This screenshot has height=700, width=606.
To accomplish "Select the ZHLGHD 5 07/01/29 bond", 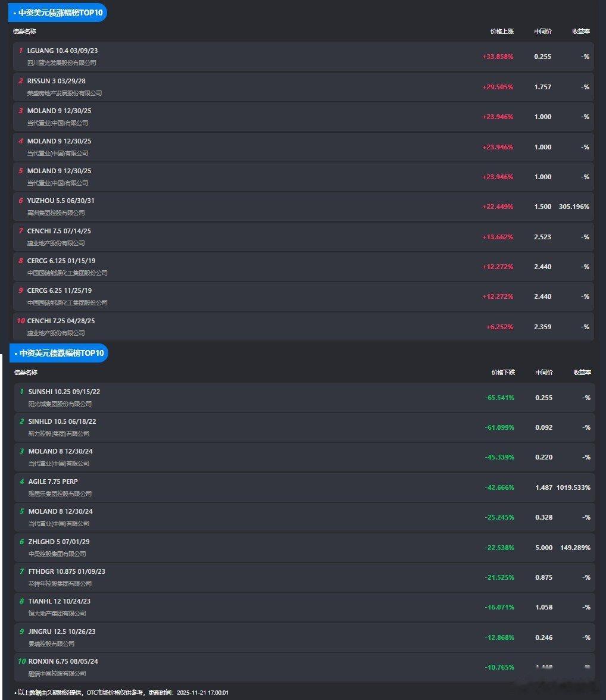I will click(x=59, y=542).
